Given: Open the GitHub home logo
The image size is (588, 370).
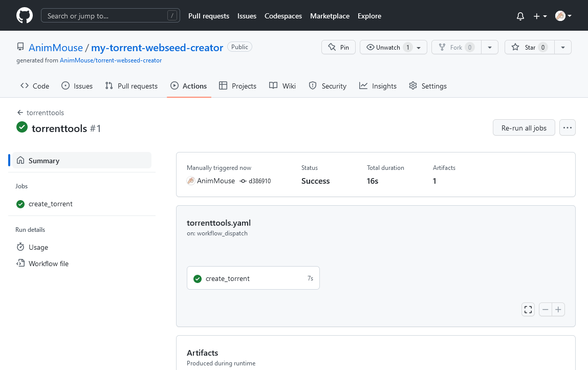Looking at the screenshot, I should click(x=25, y=16).
